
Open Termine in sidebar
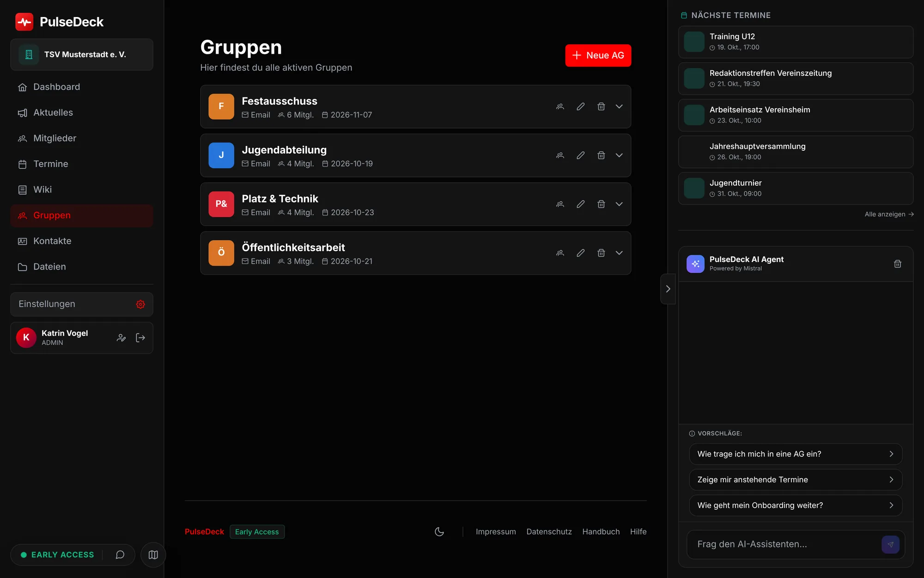point(82,164)
